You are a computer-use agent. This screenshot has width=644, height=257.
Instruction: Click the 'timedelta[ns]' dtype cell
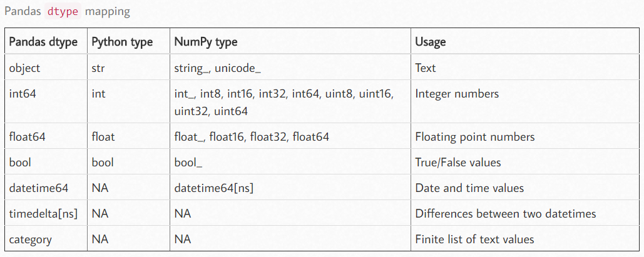pyautogui.click(x=44, y=213)
